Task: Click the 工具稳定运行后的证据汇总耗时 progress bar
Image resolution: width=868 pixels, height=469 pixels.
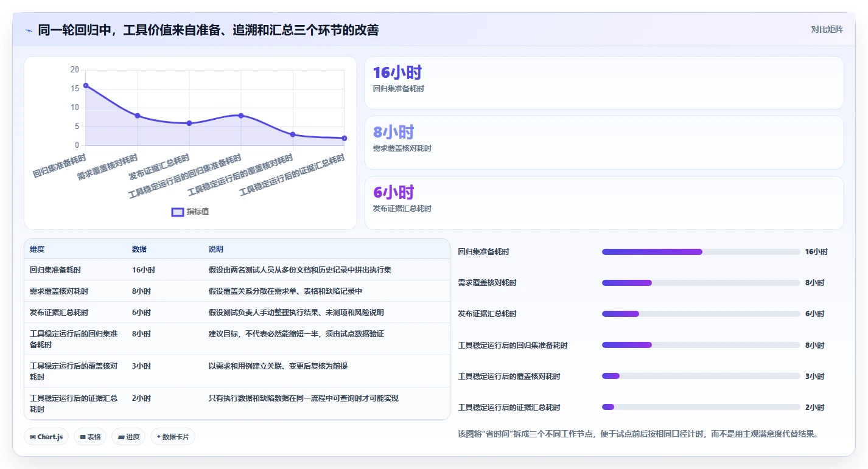Action: click(701, 407)
